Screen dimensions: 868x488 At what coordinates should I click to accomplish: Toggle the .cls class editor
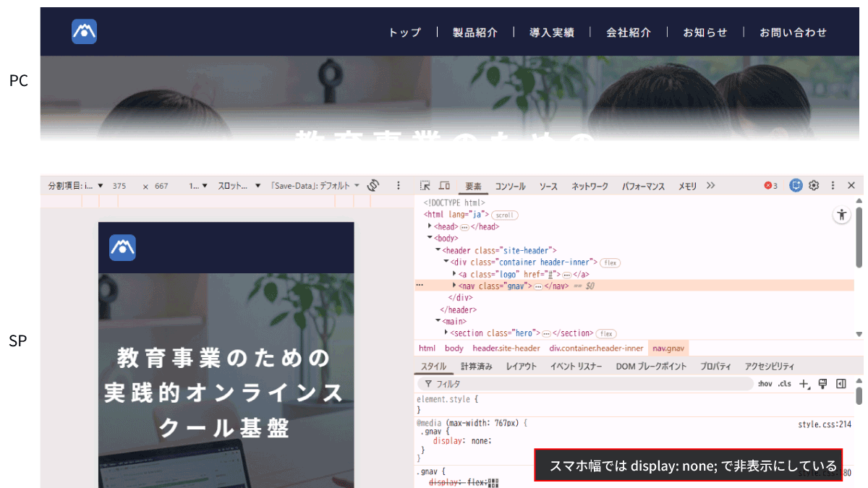pyautogui.click(x=784, y=384)
